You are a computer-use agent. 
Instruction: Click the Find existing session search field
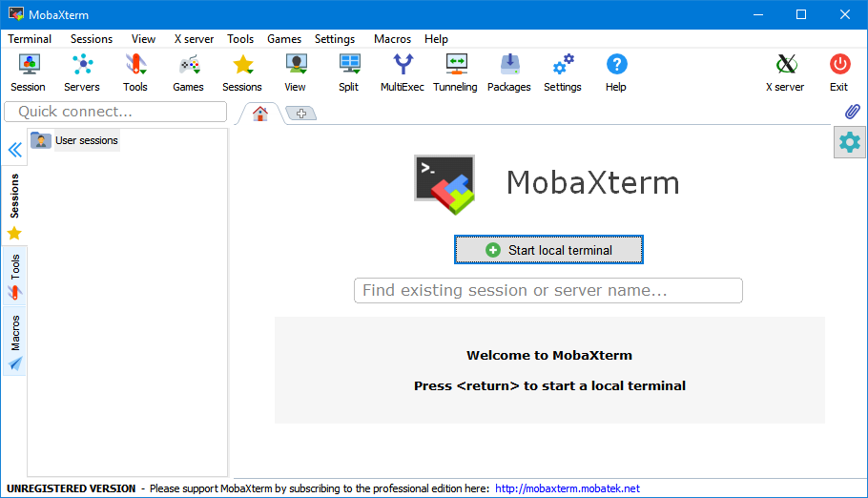pos(548,290)
